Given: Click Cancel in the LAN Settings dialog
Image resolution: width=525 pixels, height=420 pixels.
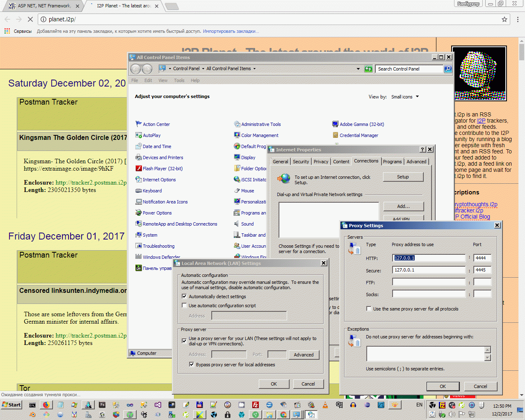Looking at the screenshot, I should [308, 384].
